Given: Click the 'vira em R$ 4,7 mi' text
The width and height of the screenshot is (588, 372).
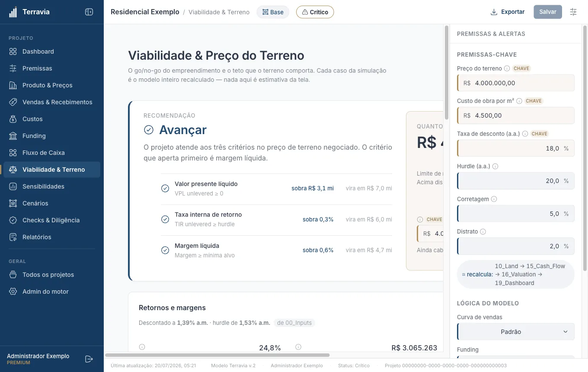Looking at the screenshot, I should coord(369,250).
